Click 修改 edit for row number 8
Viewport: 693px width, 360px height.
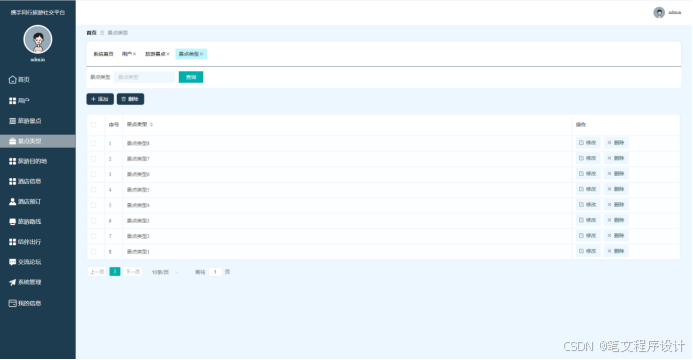588,251
